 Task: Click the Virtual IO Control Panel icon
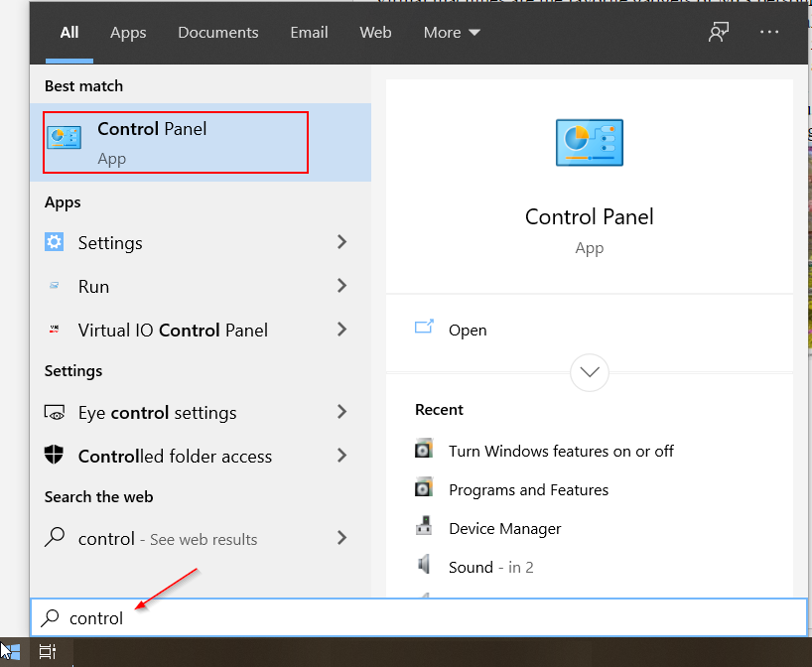(54, 330)
